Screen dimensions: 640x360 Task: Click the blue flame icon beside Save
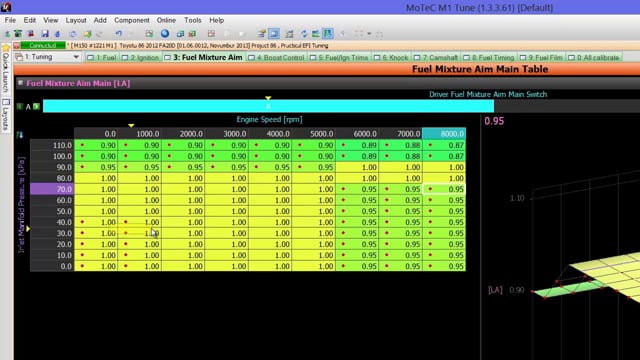(x=58, y=34)
